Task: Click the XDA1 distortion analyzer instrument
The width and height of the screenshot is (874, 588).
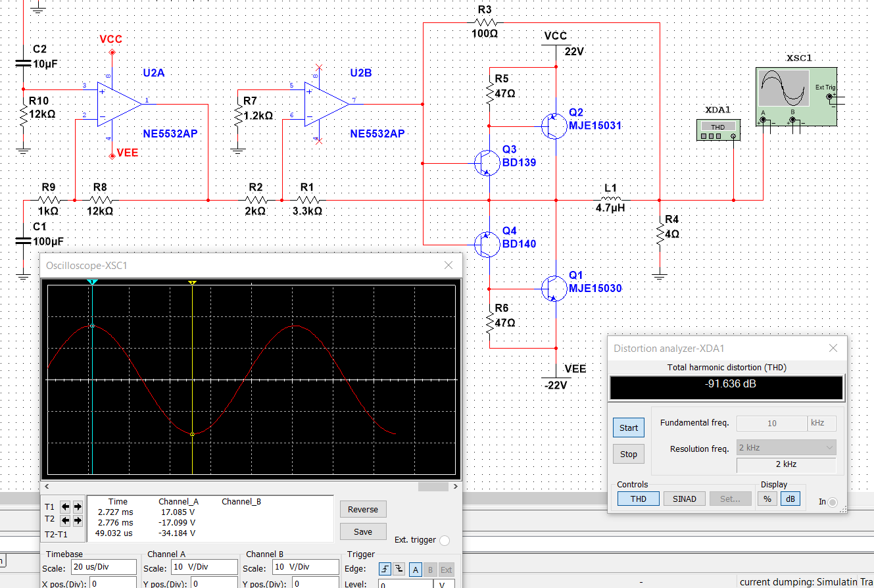Action: 718,130
